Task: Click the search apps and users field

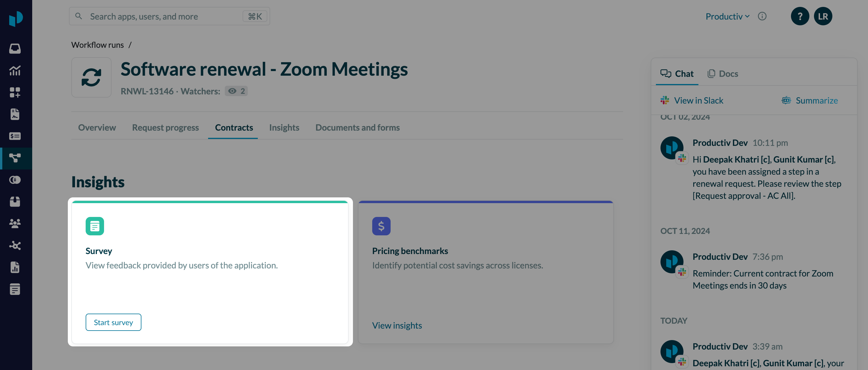Action: [x=165, y=16]
